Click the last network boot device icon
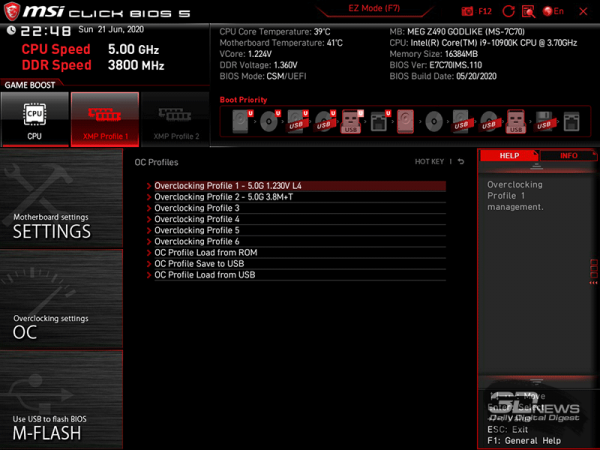This screenshot has width=600, height=450. 570,122
